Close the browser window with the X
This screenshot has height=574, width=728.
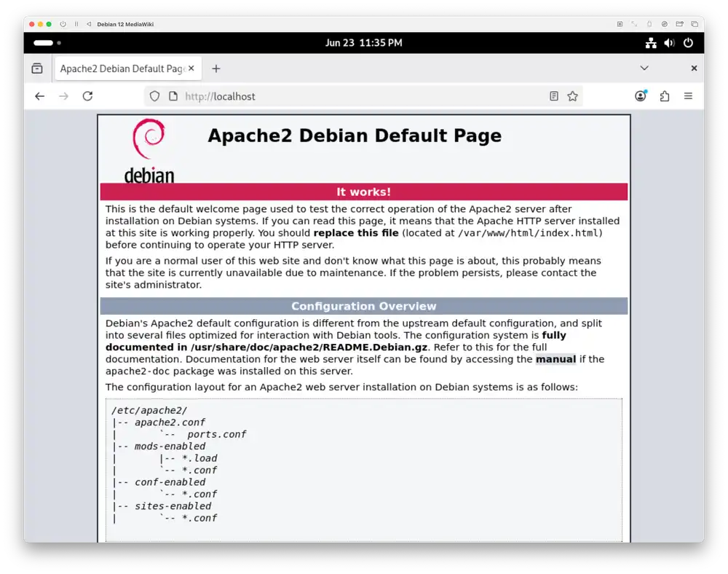point(694,68)
